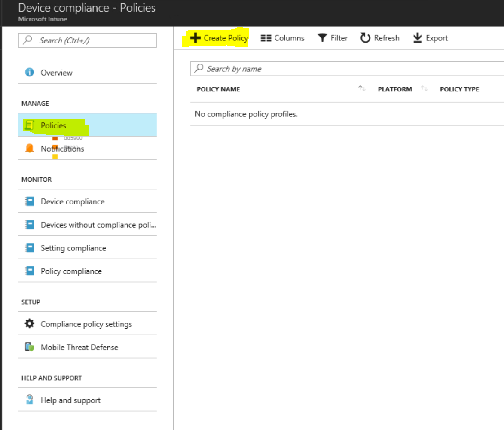Click the Export button
The image size is (504, 430).
[x=431, y=38]
